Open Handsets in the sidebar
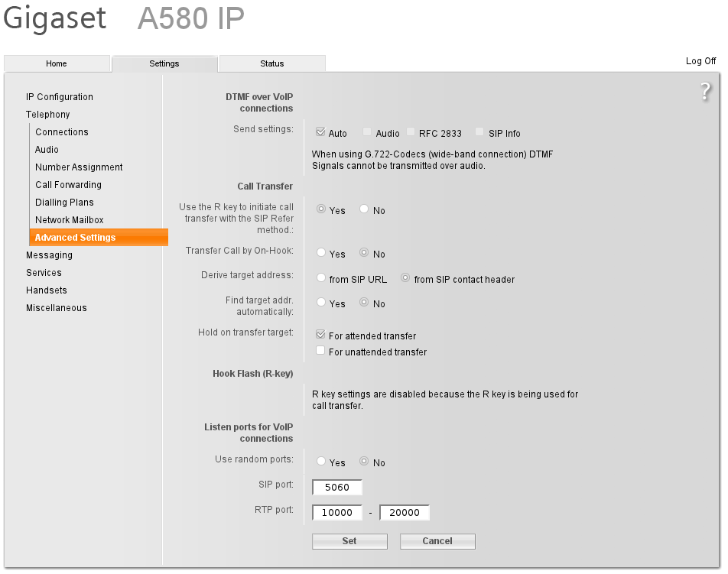The height and width of the screenshot is (574, 728). click(x=47, y=290)
